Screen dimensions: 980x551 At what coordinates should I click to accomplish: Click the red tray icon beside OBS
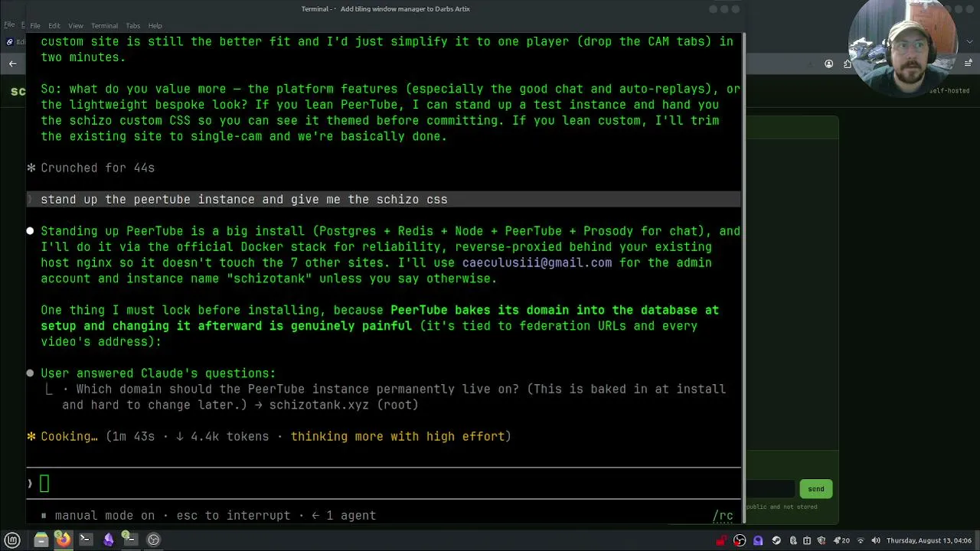[x=721, y=540]
